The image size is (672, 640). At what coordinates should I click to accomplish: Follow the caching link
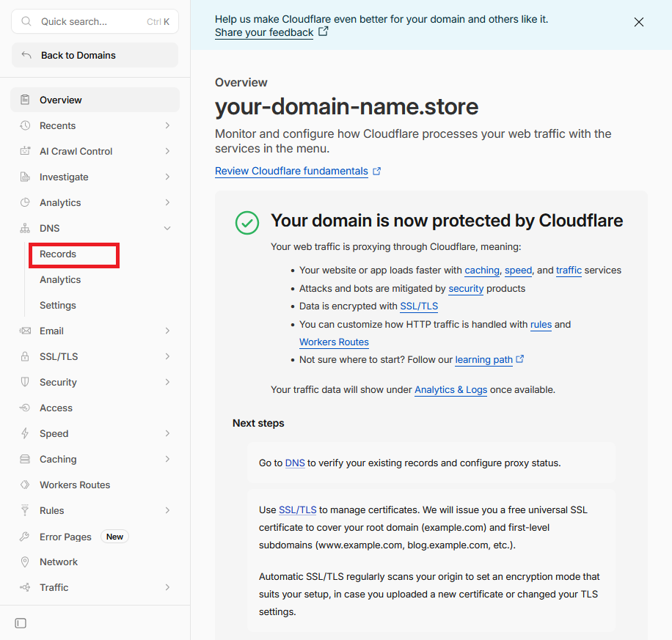click(x=482, y=271)
